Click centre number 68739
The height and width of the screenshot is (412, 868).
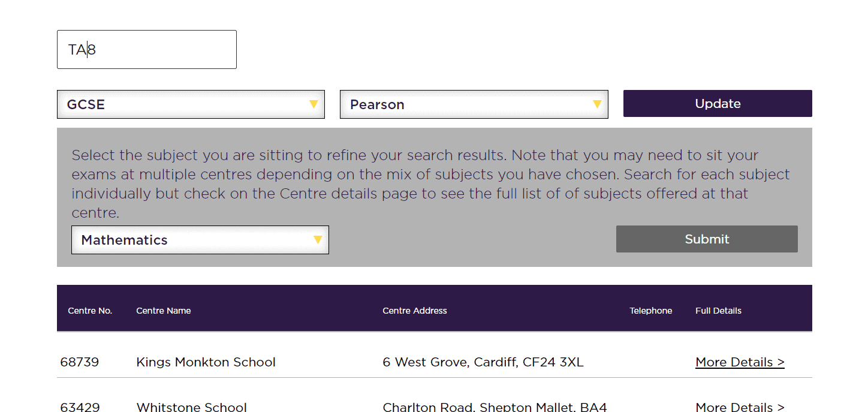(x=80, y=362)
